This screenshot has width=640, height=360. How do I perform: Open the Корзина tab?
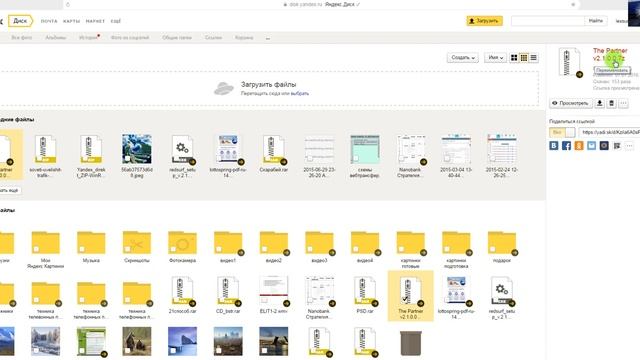pyautogui.click(x=244, y=38)
